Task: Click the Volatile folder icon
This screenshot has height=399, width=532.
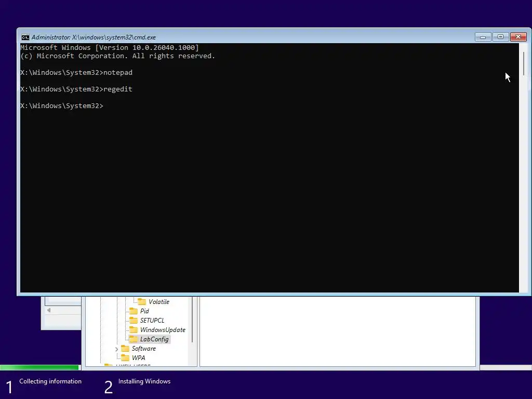Action: click(x=142, y=302)
